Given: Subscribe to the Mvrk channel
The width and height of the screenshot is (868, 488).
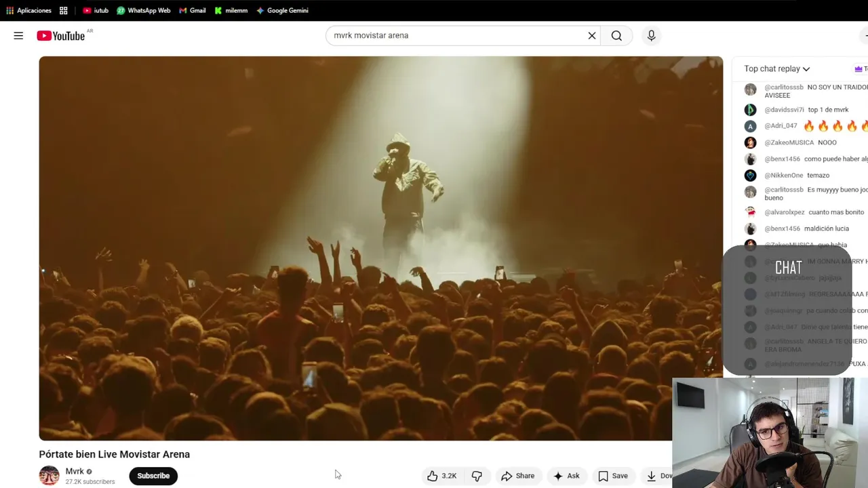Looking at the screenshot, I should [x=153, y=476].
